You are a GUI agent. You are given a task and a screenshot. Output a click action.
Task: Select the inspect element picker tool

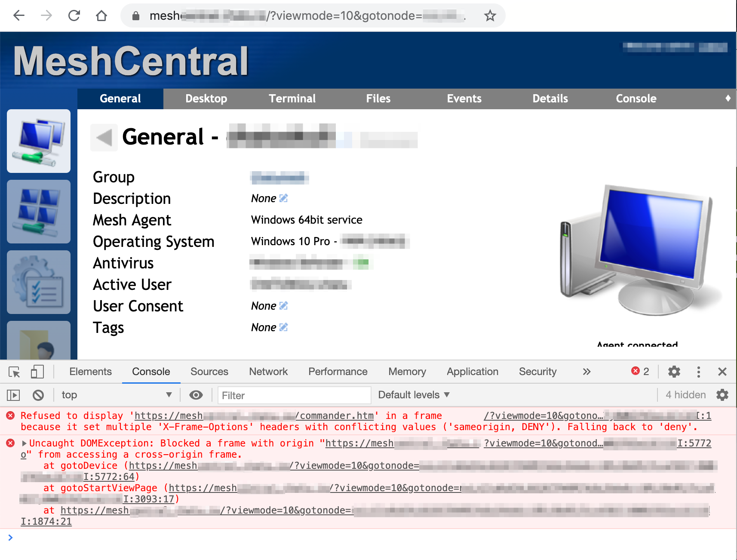click(14, 372)
